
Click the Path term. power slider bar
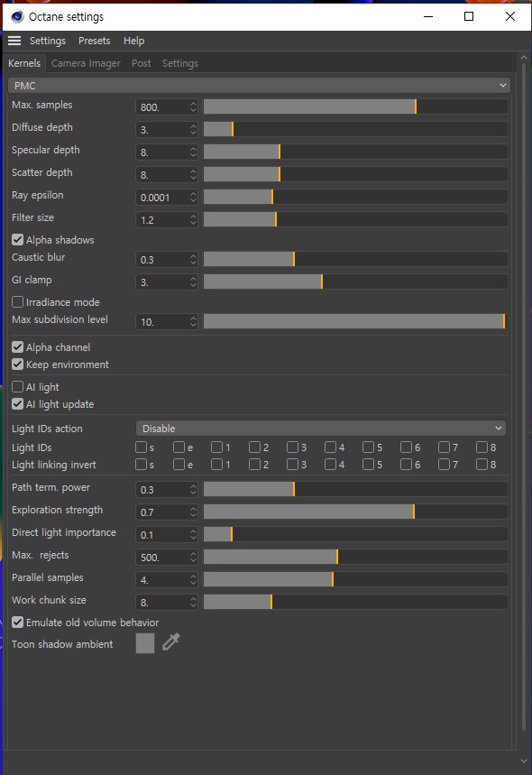point(355,489)
